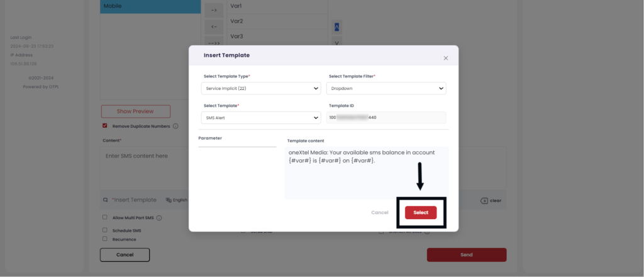Click the single left arrow '<-' transfer button

tap(214, 26)
